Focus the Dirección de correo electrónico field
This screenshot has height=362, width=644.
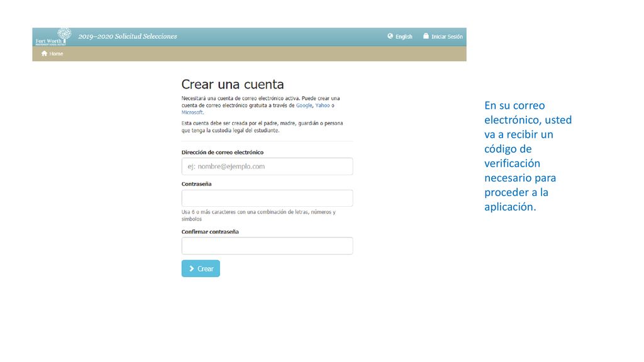tap(267, 166)
